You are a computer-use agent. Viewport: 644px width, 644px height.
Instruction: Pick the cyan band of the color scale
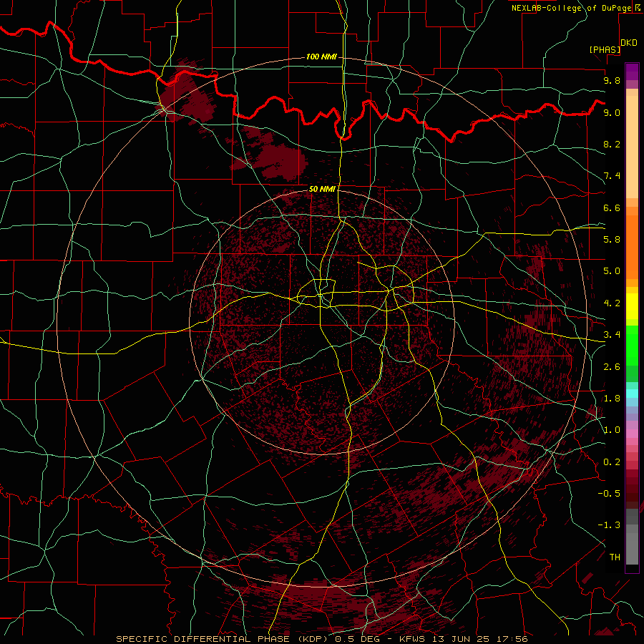pyautogui.click(x=632, y=394)
